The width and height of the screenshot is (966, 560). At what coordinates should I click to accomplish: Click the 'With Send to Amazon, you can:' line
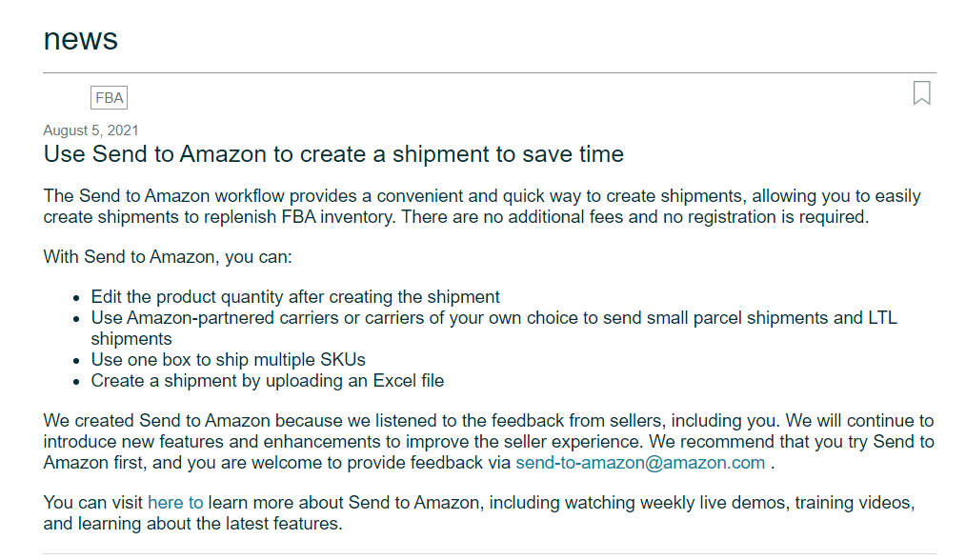pyautogui.click(x=168, y=257)
